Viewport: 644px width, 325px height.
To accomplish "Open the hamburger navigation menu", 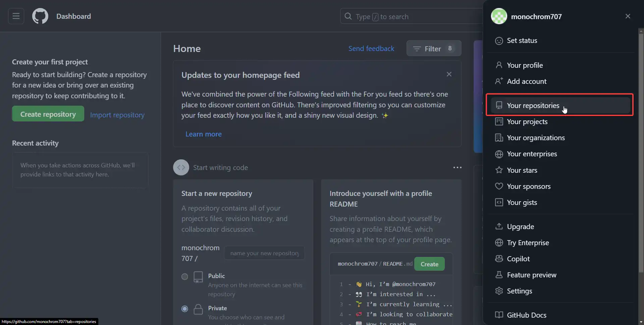I will click(x=16, y=16).
